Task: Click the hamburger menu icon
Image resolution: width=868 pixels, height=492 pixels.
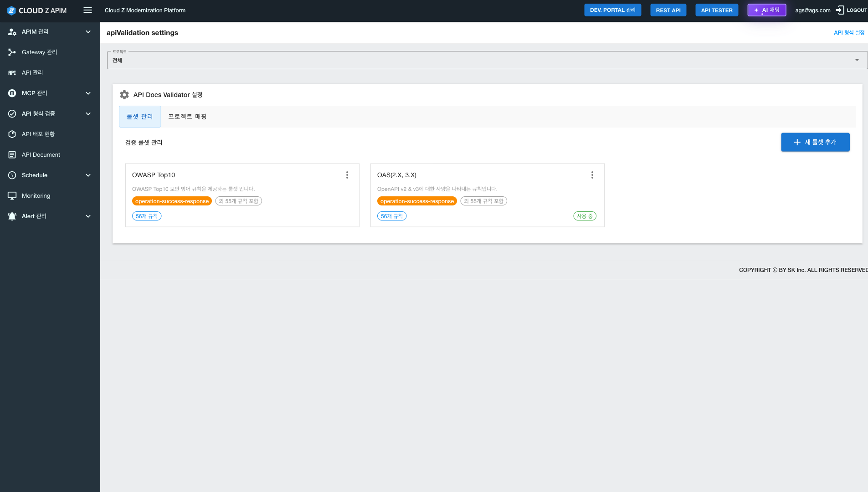Action: [x=87, y=10]
